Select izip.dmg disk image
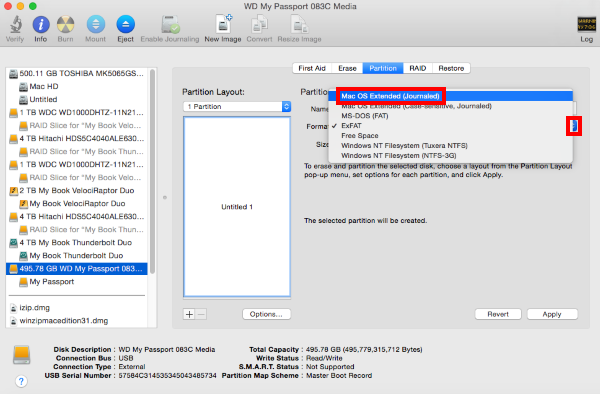 (77, 308)
